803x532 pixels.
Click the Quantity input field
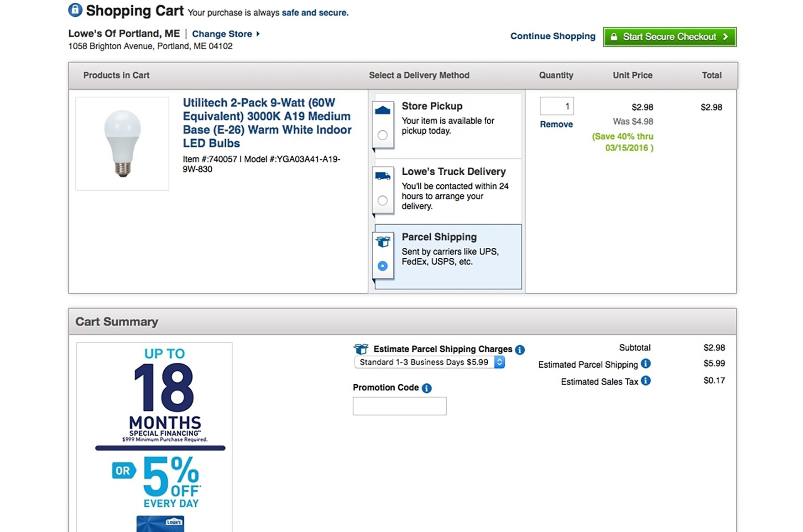pos(556,106)
